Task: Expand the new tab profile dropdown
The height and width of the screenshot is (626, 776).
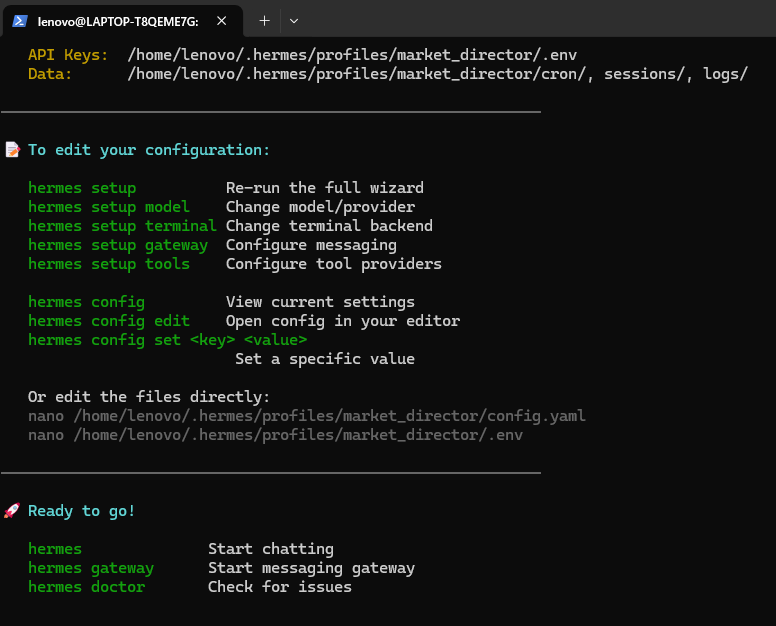Action: click(293, 20)
